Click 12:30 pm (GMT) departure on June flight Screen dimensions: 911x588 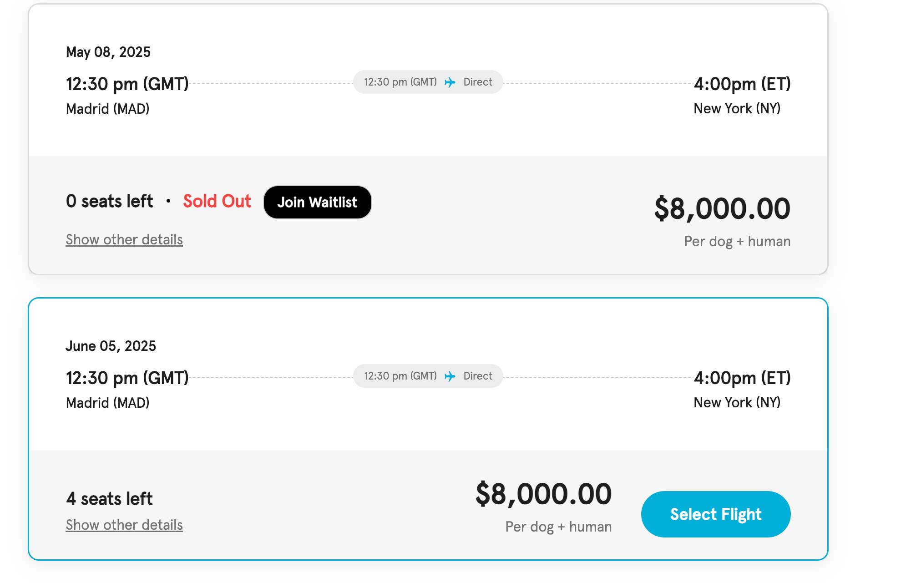click(127, 378)
